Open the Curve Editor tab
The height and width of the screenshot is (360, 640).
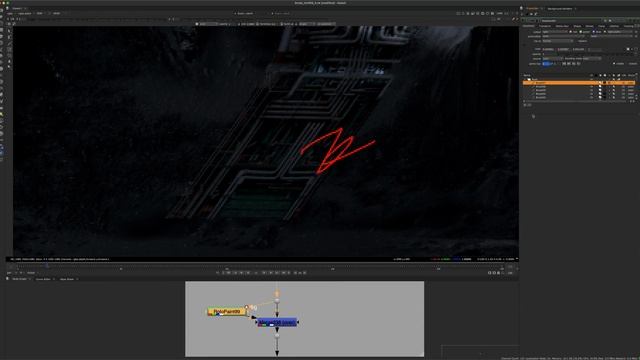pos(43,279)
